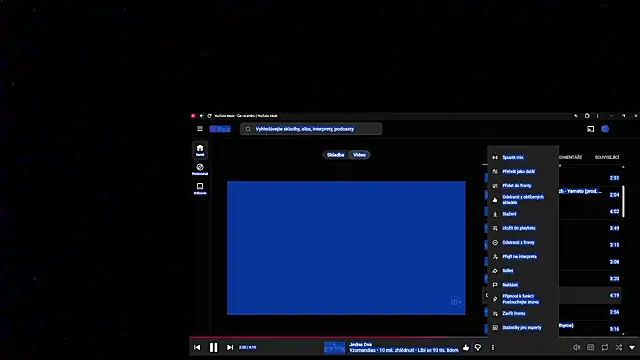Reload the page with the refresh icon
Viewport: 640px width, 360px height.
(209, 116)
